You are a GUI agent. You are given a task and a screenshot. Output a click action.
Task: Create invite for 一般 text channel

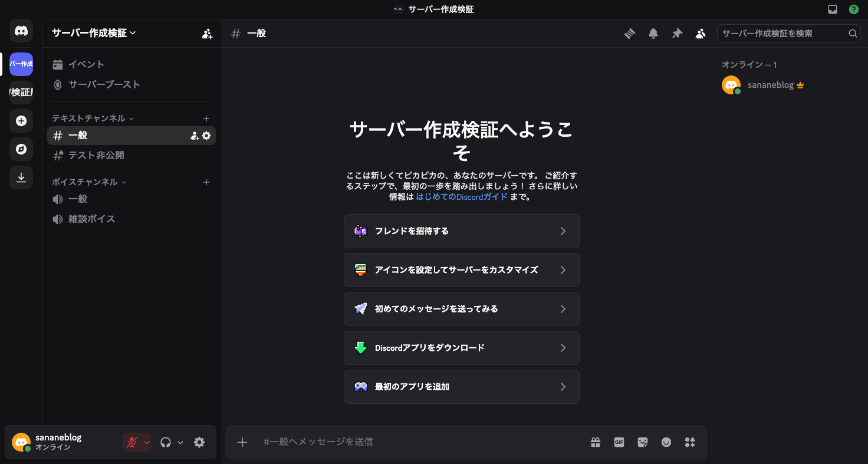click(195, 136)
